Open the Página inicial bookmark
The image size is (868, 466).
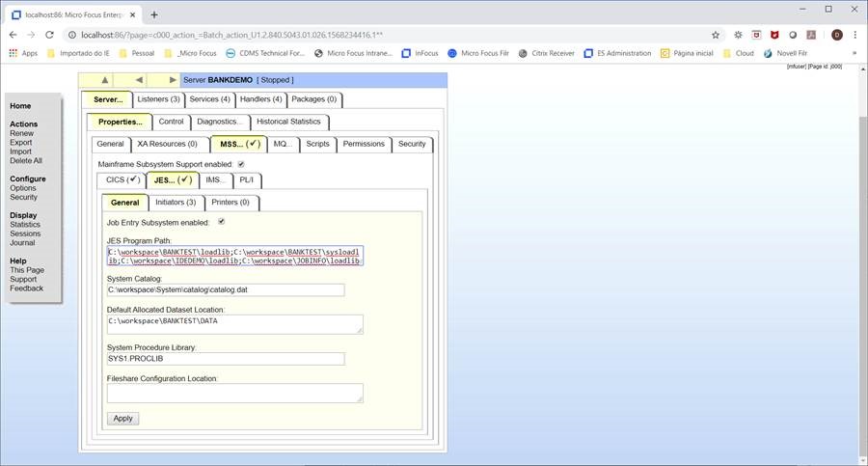click(x=687, y=53)
